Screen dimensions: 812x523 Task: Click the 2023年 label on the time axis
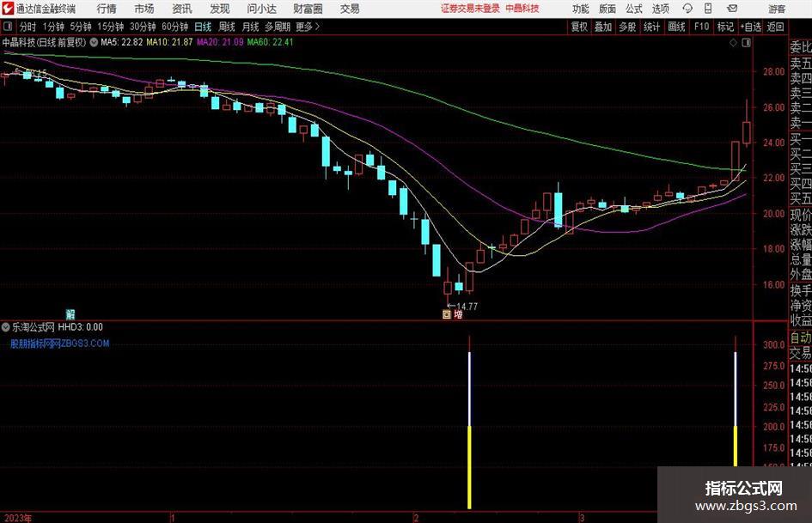click(x=18, y=518)
